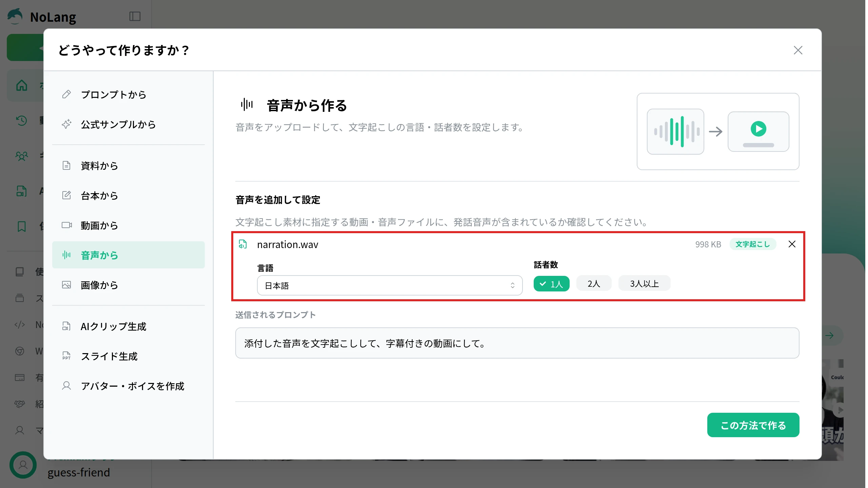This screenshot has width=868, height=488.
Task: Choose the 資料から option
Action: 128,165
